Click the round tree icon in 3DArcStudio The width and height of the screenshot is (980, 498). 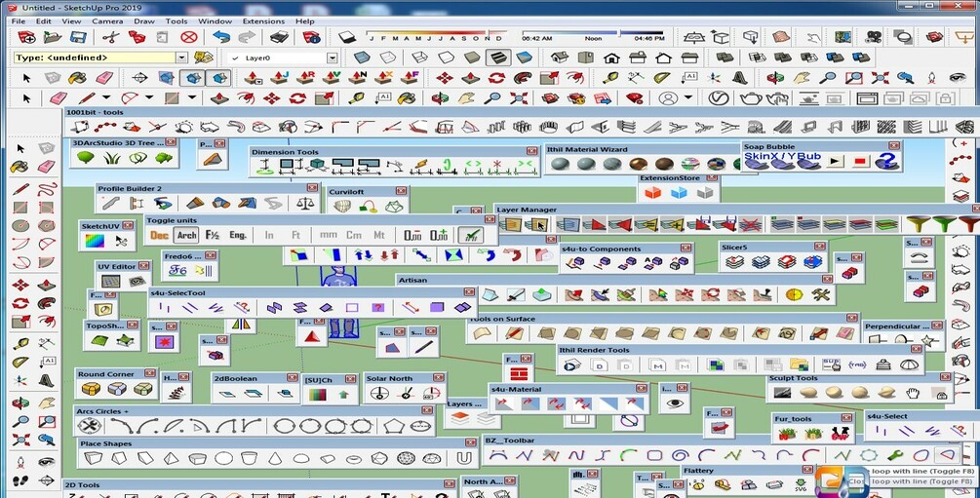pyautogui.click(x=86, y=158)
